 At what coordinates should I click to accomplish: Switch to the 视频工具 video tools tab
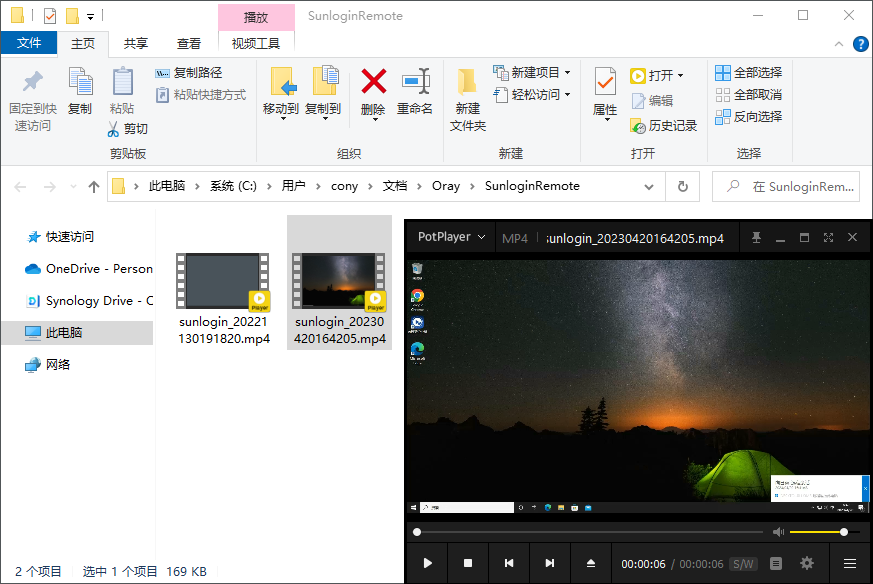(x=256, y=44)
